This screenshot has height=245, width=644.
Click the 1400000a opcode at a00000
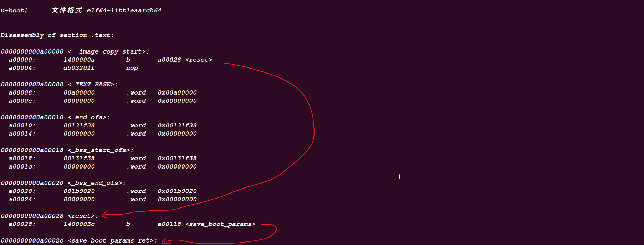click(79, 60)
